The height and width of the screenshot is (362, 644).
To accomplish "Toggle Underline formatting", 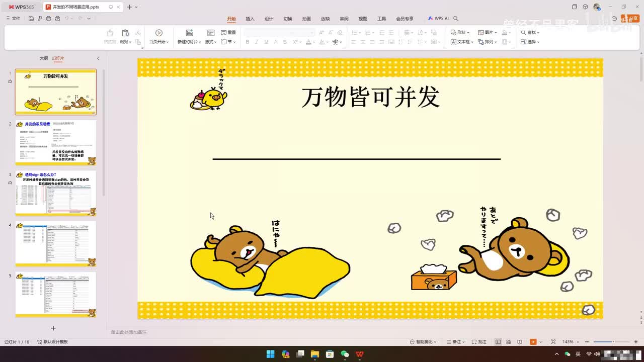I will tap(266, 42).
